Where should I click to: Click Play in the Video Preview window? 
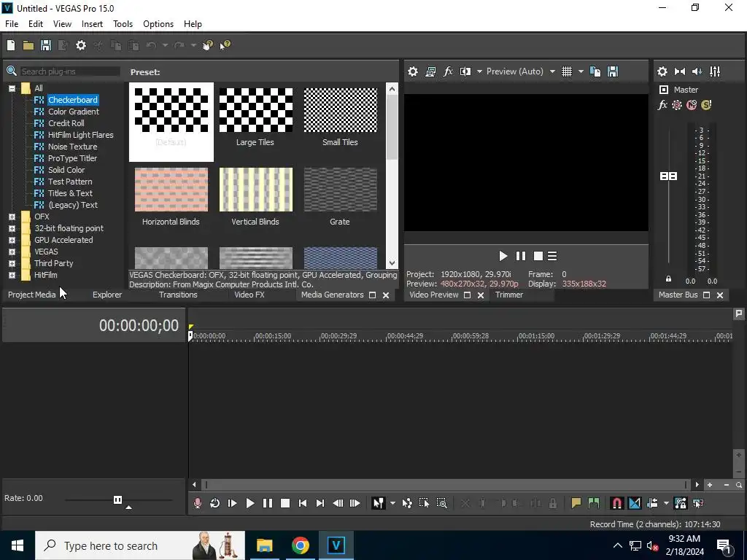[x=503, y=256]
